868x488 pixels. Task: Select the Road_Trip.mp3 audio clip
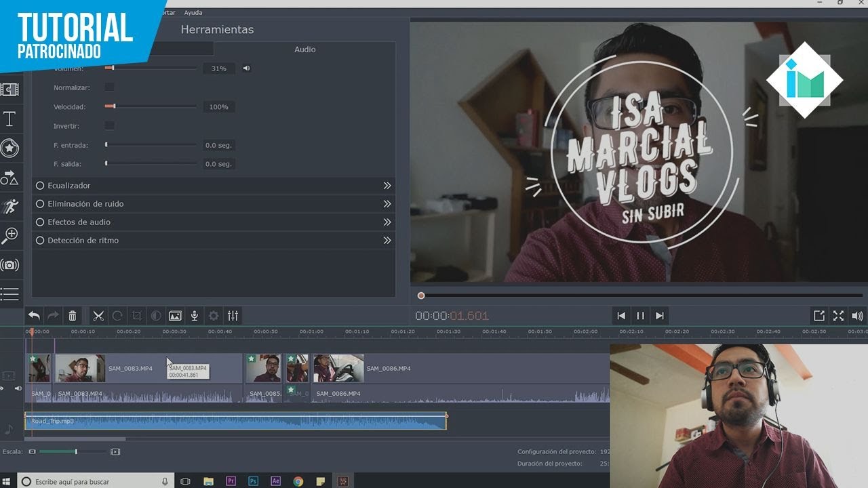click(x=236, y=422)
